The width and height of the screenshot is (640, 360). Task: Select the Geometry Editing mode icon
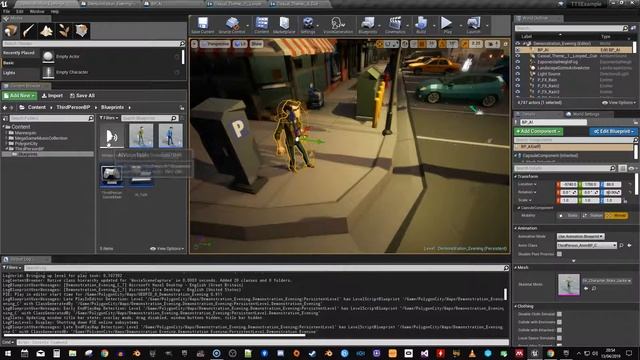[82, 31]
